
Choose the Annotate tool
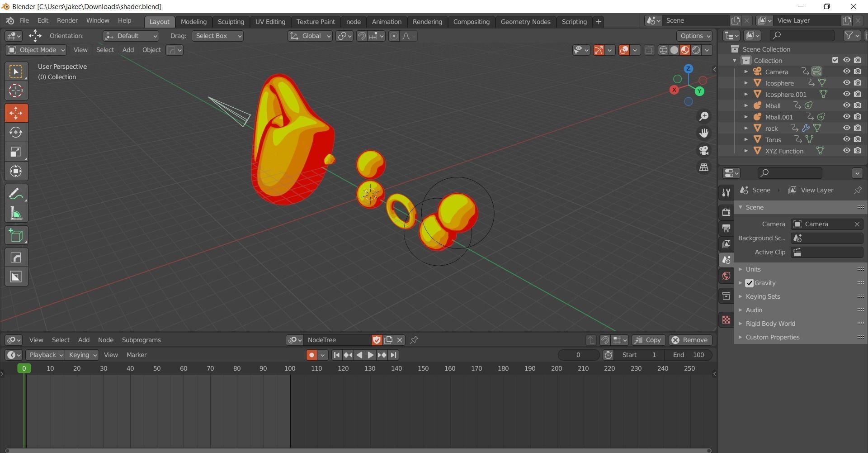coord(16,193)
